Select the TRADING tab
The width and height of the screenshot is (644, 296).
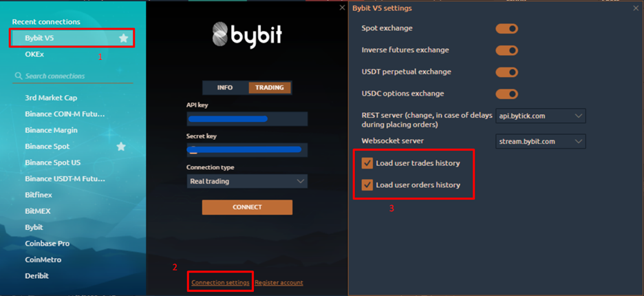pyautogui.click(x=270, y=87)
